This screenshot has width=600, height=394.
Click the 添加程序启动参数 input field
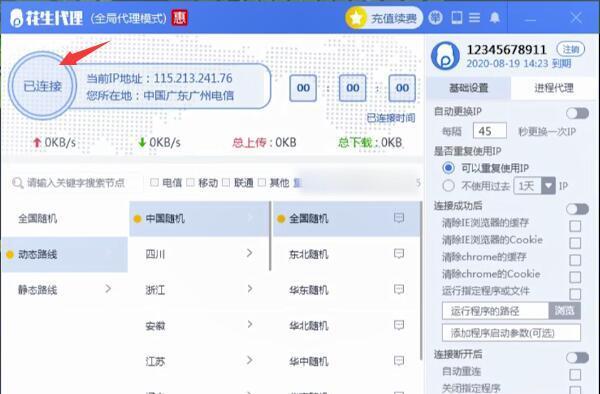tap(511, 333)
